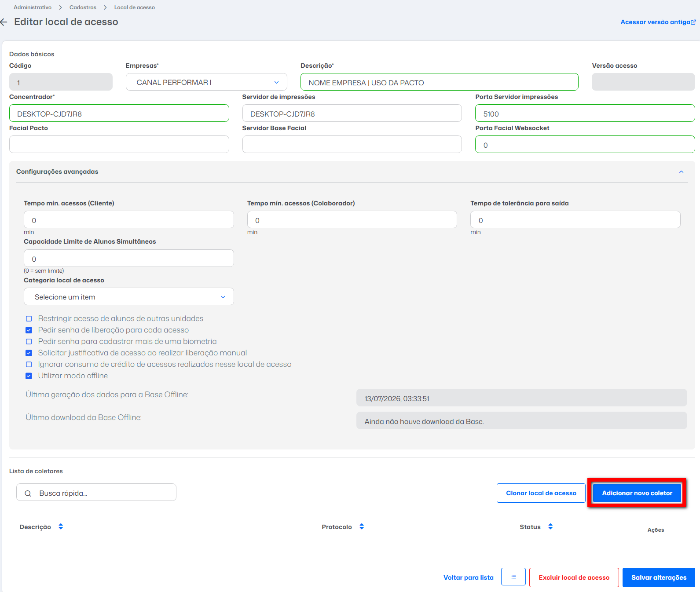This screenshot has width=700, height=592.
Task: Focus Tempo mín. acessos (Cliente) field
Action: [x=129, y=219]
